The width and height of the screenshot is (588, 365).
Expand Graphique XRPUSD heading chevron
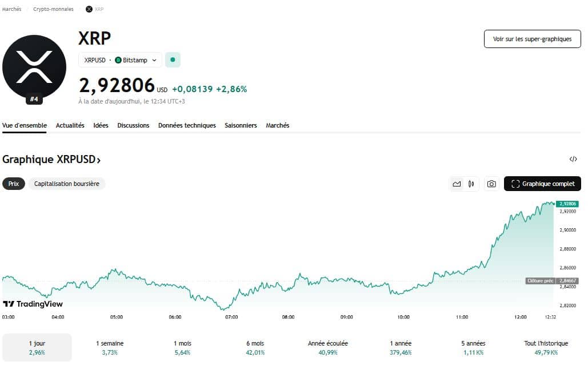tap(99, 160)
